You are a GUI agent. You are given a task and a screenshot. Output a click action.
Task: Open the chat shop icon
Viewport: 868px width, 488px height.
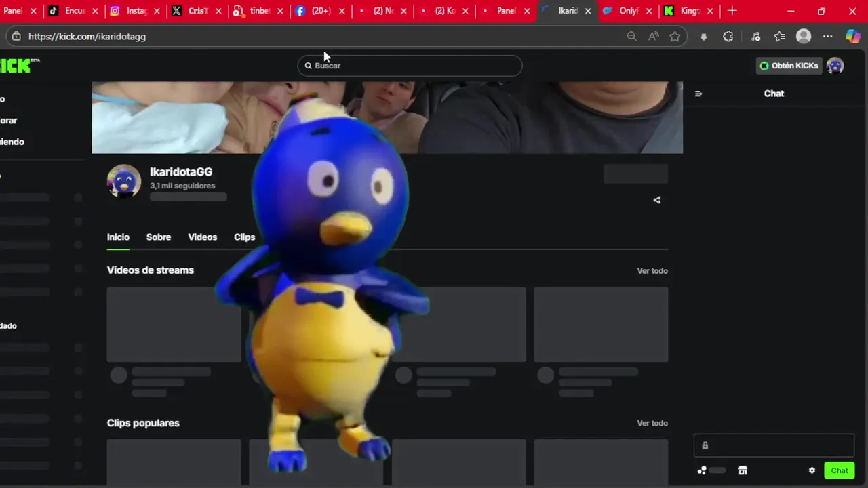[x=743, y=470]
